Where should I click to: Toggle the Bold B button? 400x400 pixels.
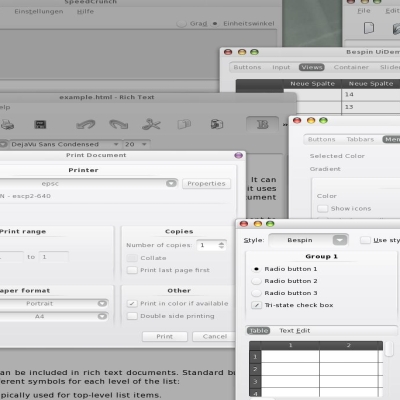click(262, 125)
